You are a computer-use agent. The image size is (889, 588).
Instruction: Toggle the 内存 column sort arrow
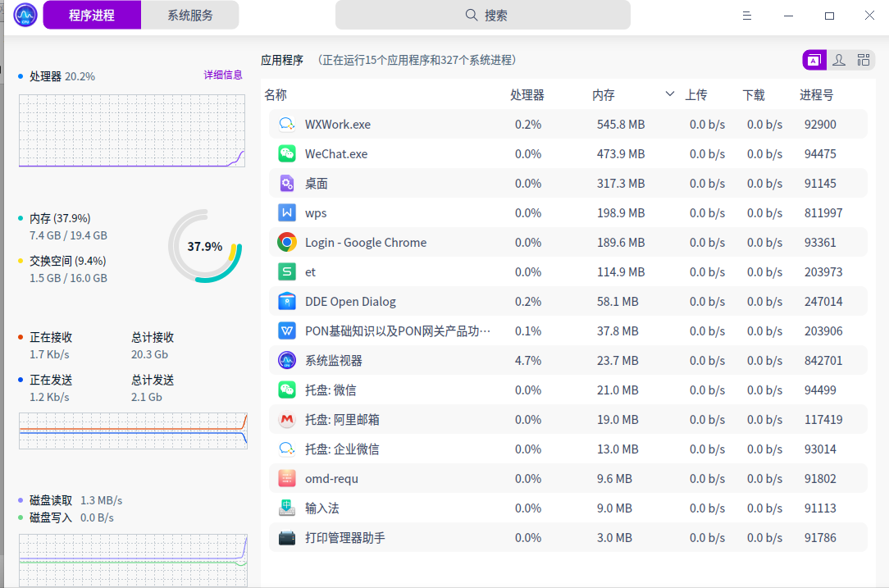(x=670, y=94)
